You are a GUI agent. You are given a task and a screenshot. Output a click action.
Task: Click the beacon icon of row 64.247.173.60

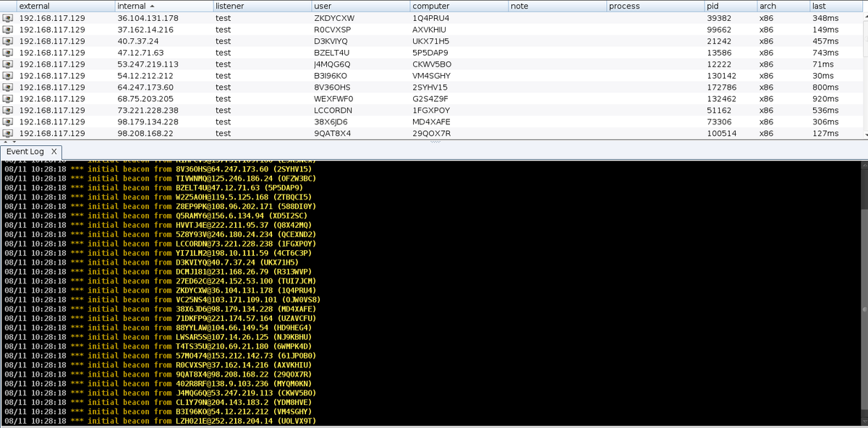pos(8,87)
